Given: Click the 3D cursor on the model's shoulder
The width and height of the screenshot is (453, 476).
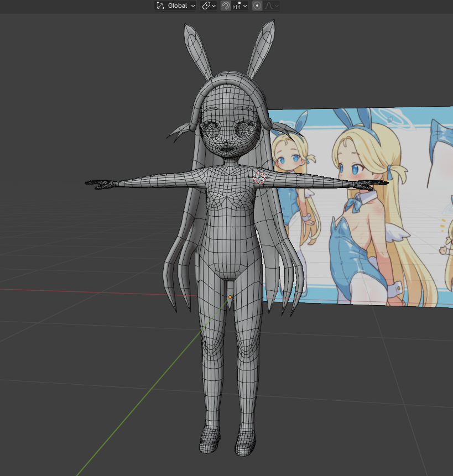Looking at the screenshot, I should (x=259, y=177).
